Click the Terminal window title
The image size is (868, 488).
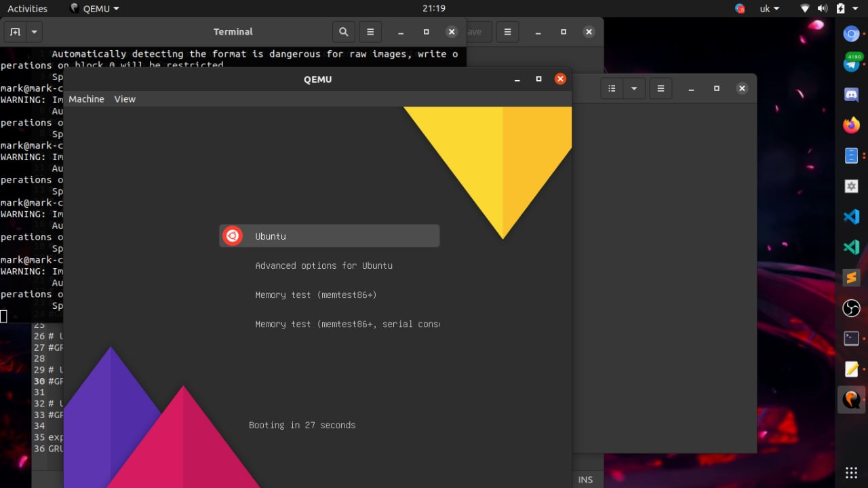pos(233,32)
